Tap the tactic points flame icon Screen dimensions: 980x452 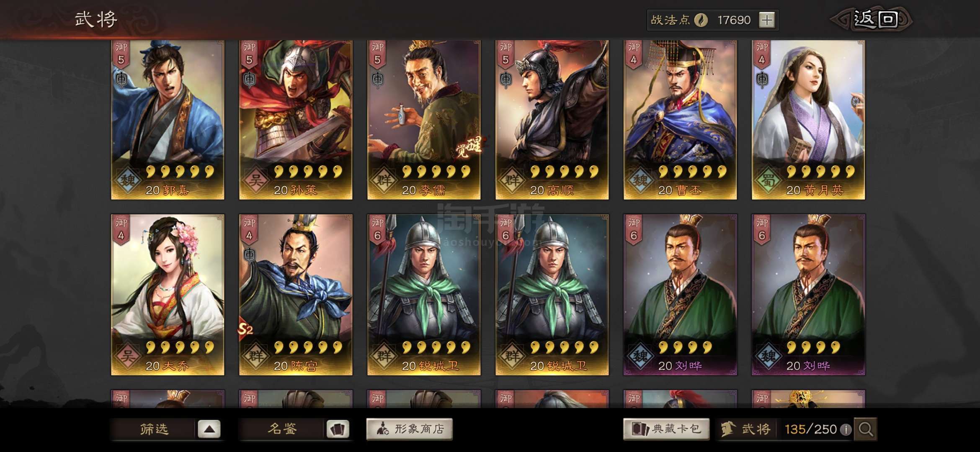click(701, 20)
